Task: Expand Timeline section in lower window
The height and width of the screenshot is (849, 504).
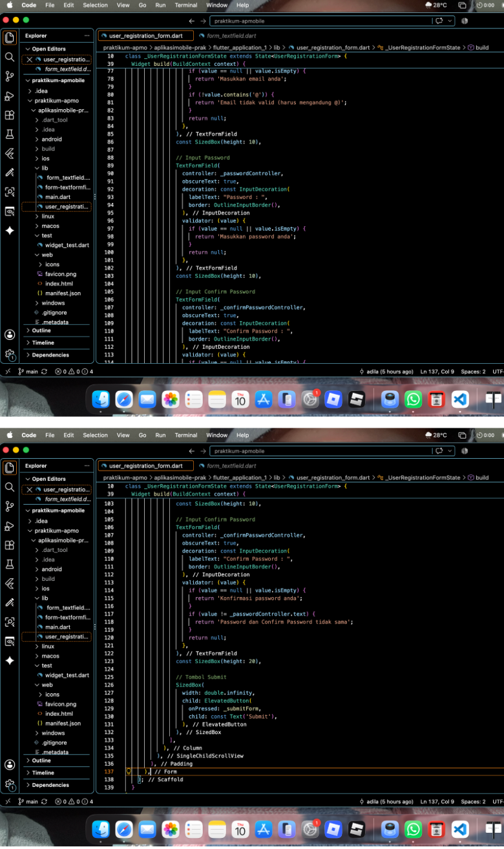Action: [x=43, y=773]
